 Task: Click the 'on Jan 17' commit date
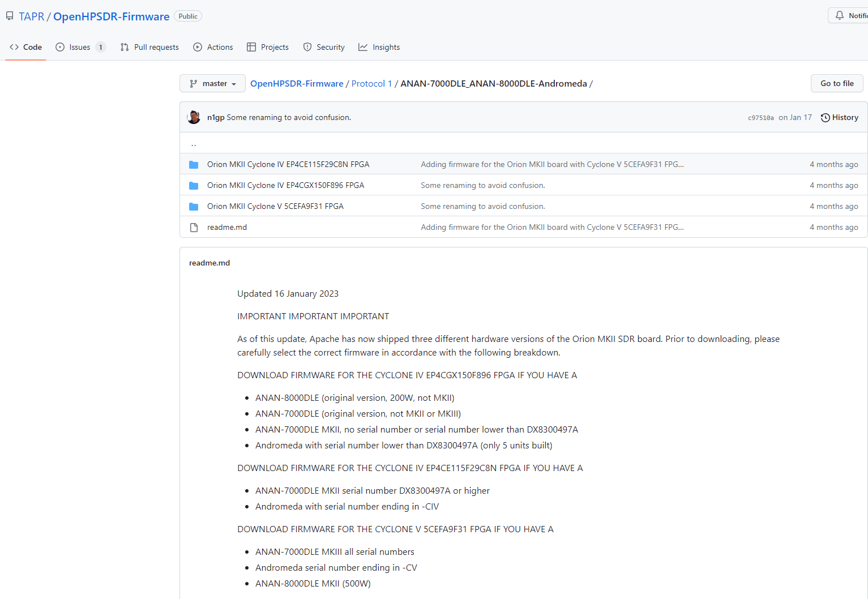click(795, 117)
